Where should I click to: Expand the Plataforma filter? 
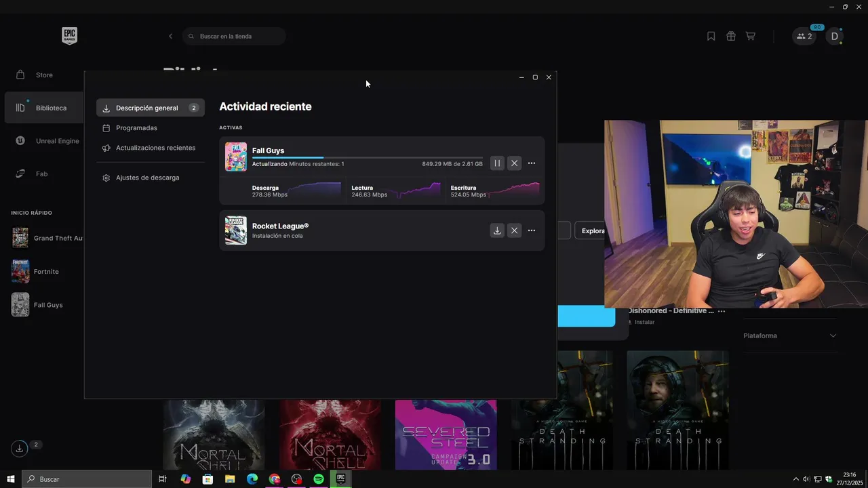(x=790, y=335)
